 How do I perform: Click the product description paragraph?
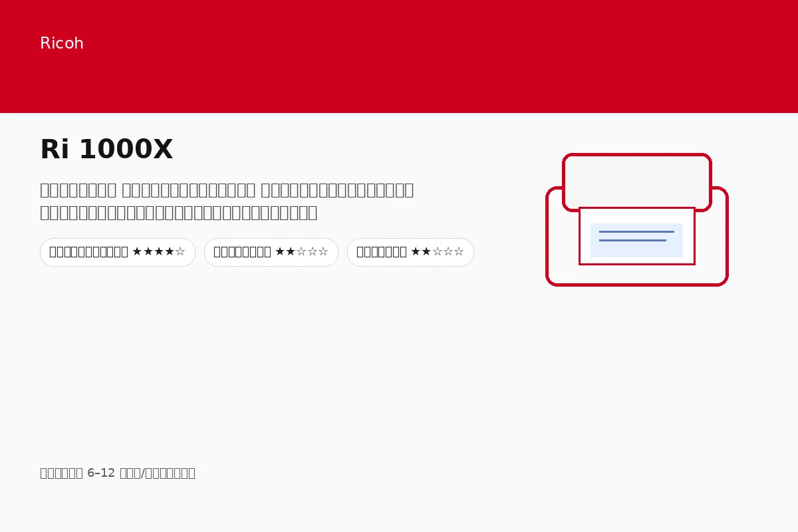coord(227,201)
